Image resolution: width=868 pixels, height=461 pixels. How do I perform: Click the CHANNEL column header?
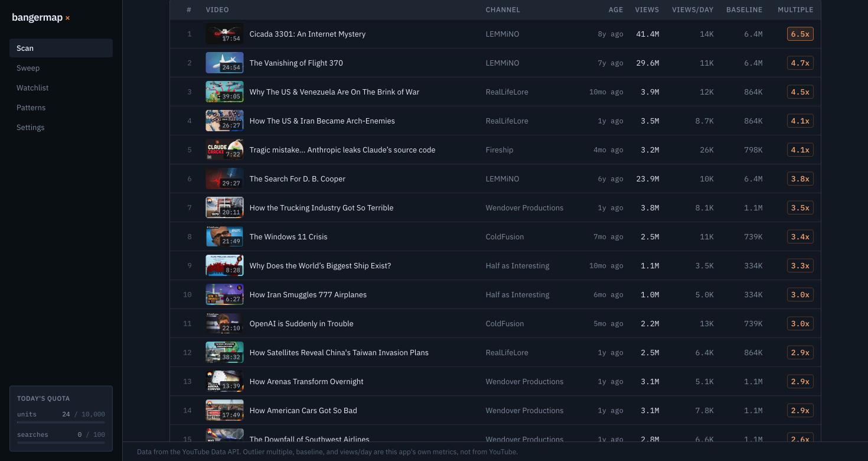coord(502,9)
